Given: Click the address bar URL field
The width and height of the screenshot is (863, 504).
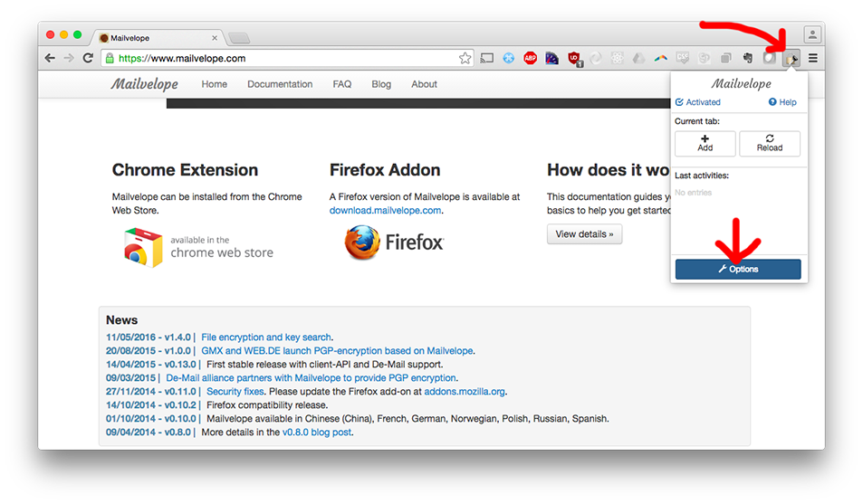Looking at the screenshot, I should (286, 58).
